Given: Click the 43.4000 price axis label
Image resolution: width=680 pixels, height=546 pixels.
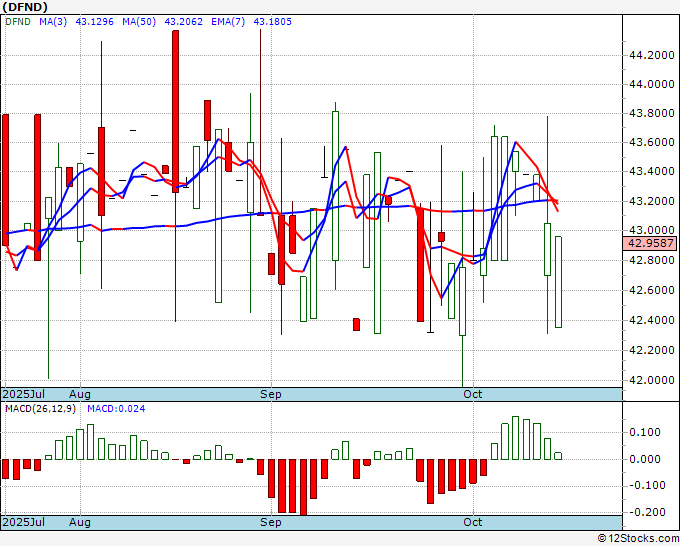Looking at the screenshot, I should 651,171.
